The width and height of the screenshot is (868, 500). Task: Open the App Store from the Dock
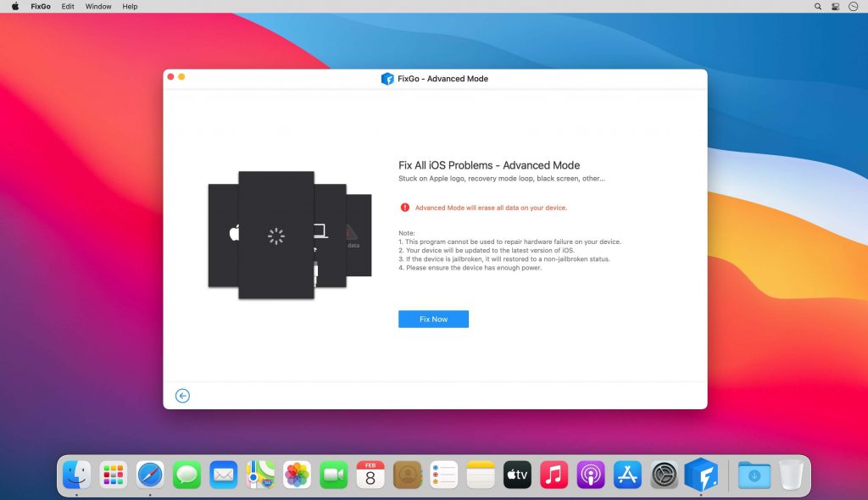[x=626, y=475]
